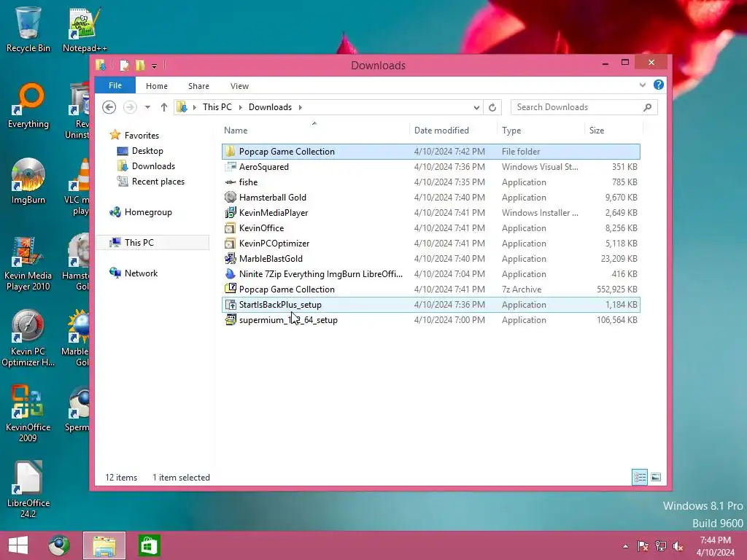Image resolution: width=747 pixels, height=560 pixels.
Task: Launch ImgBurn from the desktop
Action: 28,182
